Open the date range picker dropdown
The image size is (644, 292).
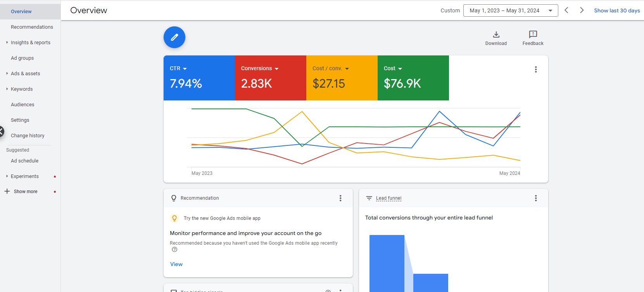pos(511,10)
